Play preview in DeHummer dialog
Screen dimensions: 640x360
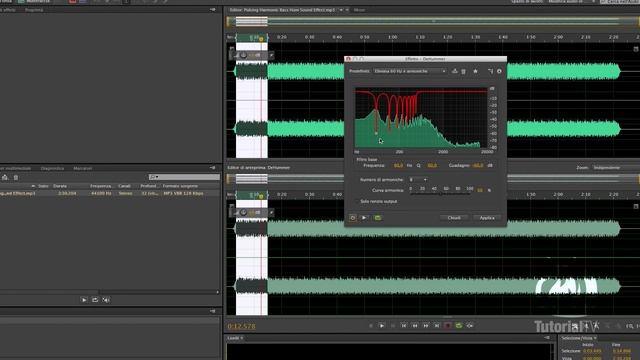pos(364,218)
